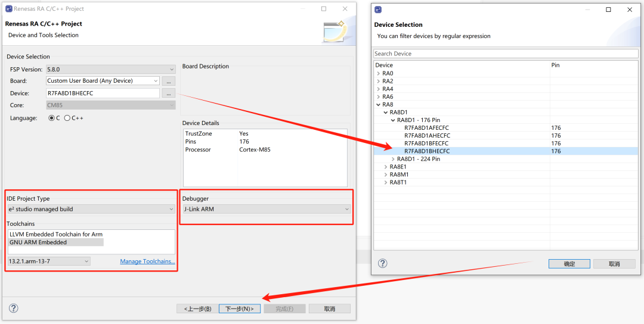The image size is (644, 324).
Task: Close the Device Selection dialog
Action: [x=630, y=10]
